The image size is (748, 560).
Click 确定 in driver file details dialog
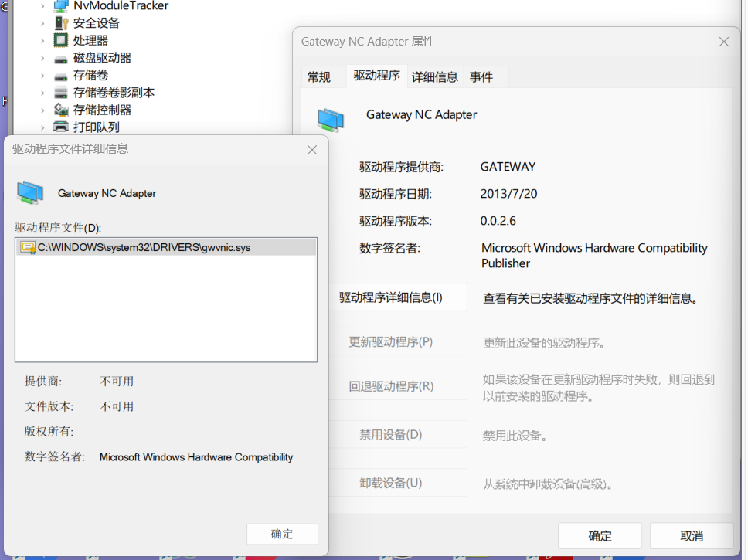[282, 534]
